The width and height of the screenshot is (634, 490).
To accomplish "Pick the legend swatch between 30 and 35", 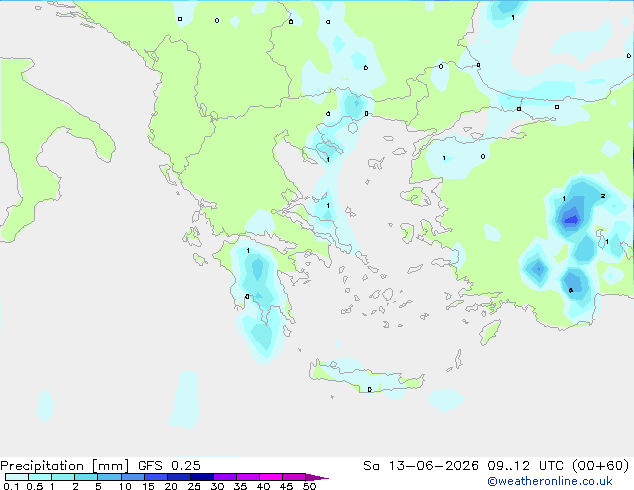I will pos(224,477).
